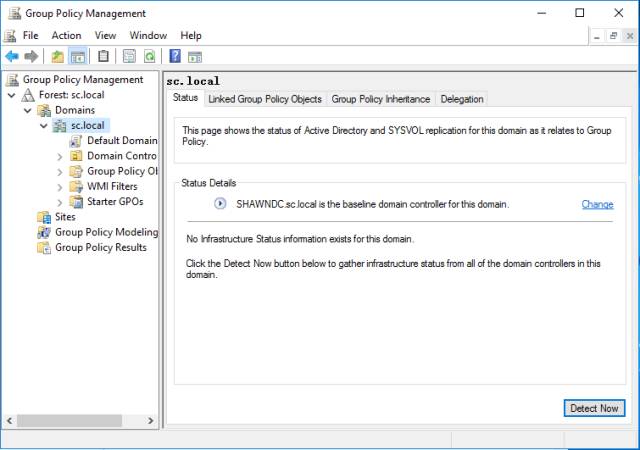
Task: Select Group Policy Modeling tree item
Action: coord(107,232)
